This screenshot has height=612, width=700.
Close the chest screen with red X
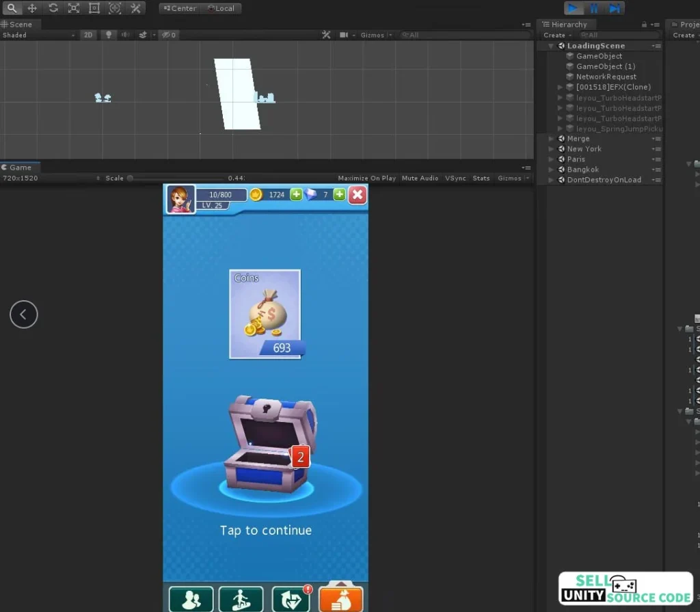tap(358, 195)
